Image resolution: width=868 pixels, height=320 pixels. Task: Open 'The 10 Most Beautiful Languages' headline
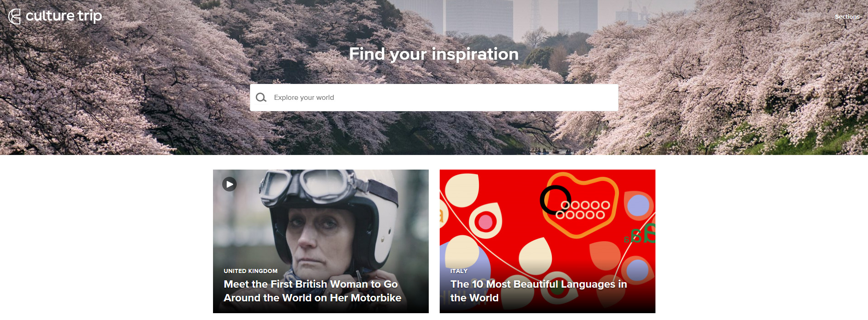click(x=539, y=291)
